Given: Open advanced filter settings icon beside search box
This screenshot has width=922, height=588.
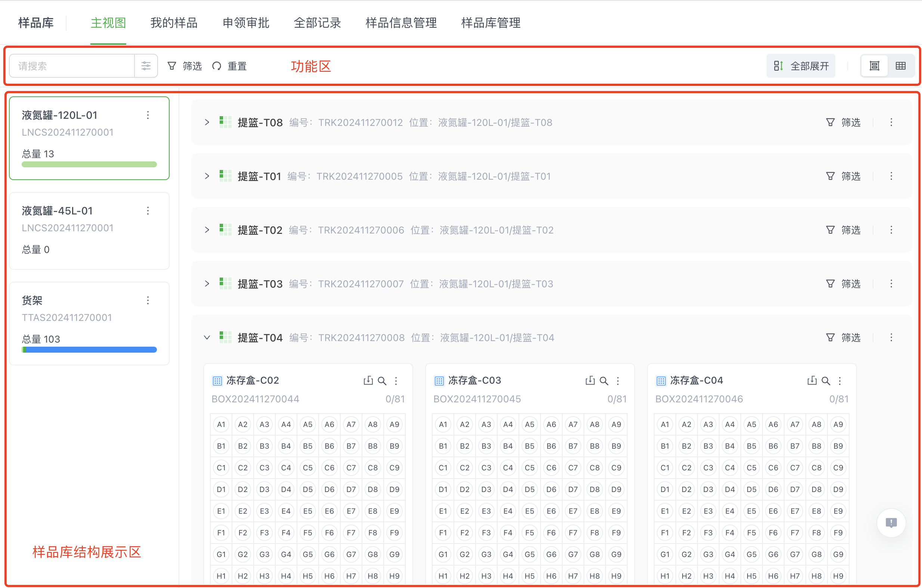Looking at the screenshot, I should click(146, 65).
